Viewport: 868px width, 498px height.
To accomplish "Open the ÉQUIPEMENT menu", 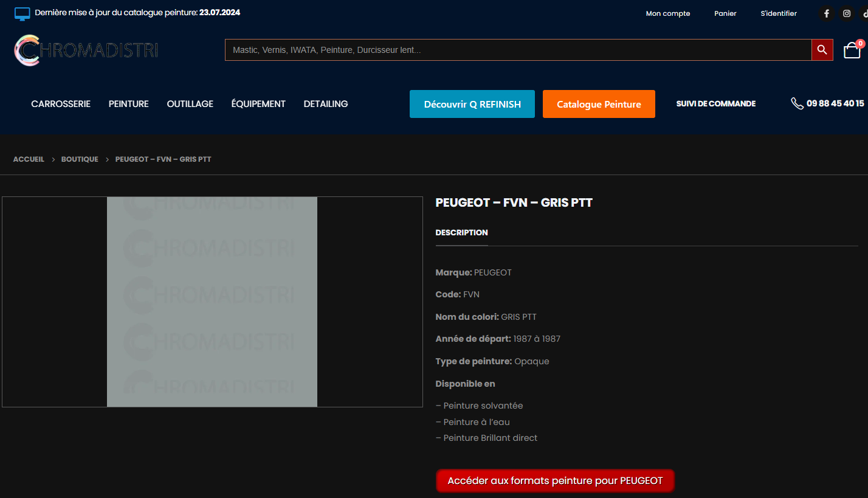I will pos(258,104).
